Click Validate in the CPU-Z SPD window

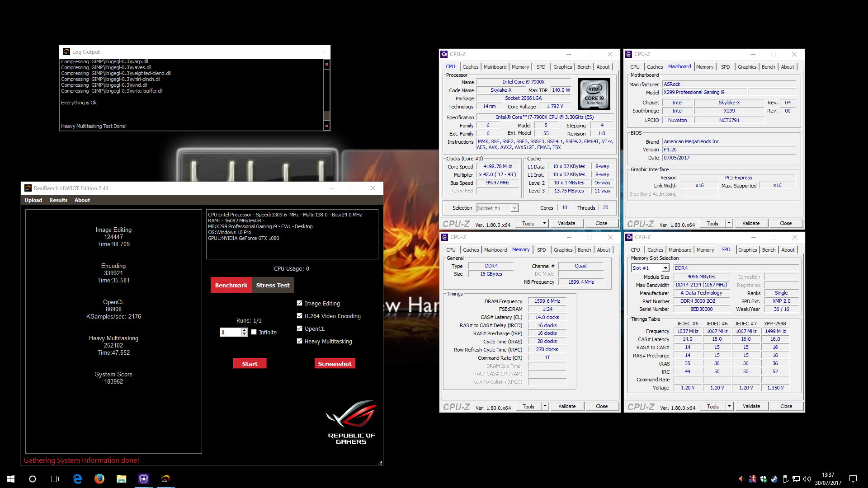(x=751, y=406)
